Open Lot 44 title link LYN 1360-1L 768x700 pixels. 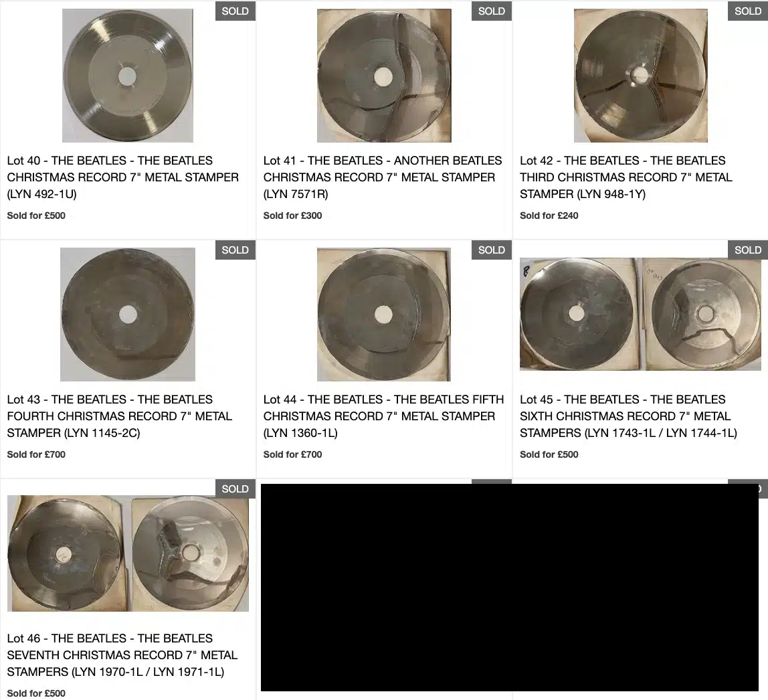[x=383, y=416]
